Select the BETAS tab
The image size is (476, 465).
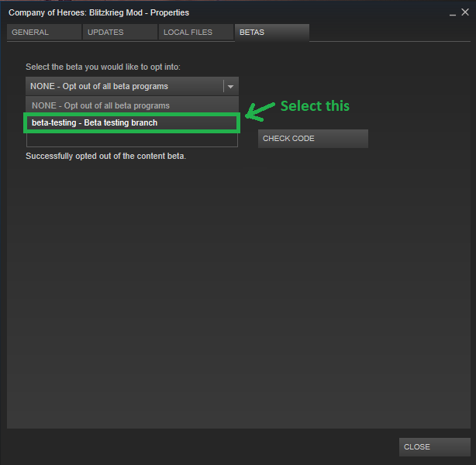pos(272,33)
